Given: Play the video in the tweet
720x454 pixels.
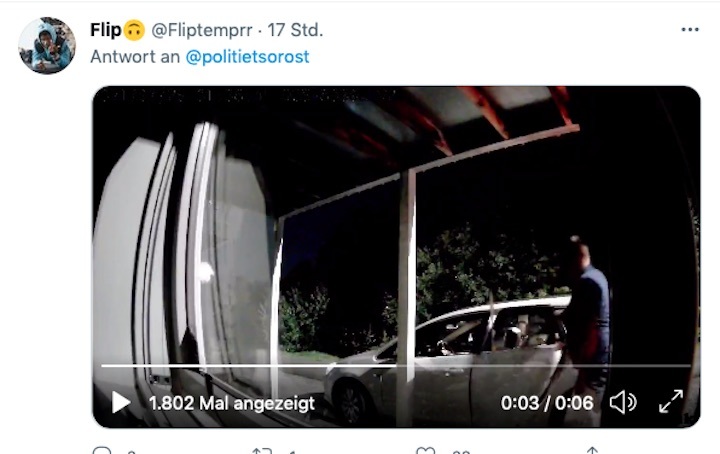Looking at the screenshot, I should pyautogui.click(x=121, y=403).
